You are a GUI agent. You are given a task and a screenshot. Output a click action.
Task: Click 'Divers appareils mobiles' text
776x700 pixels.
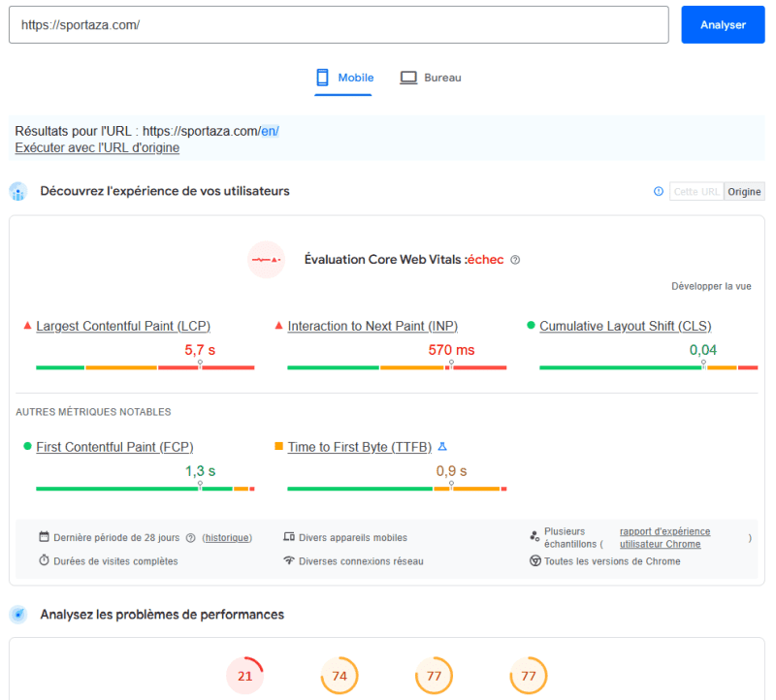click(353, 538)
